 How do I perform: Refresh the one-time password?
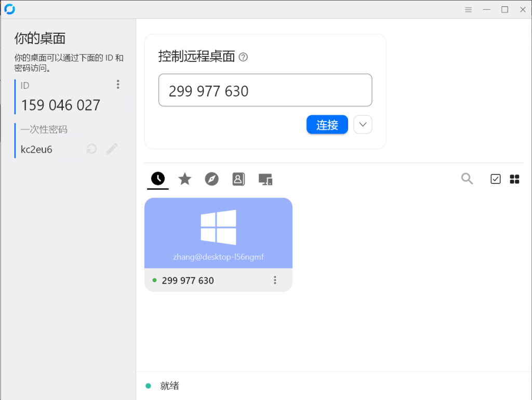coord(91,149)
